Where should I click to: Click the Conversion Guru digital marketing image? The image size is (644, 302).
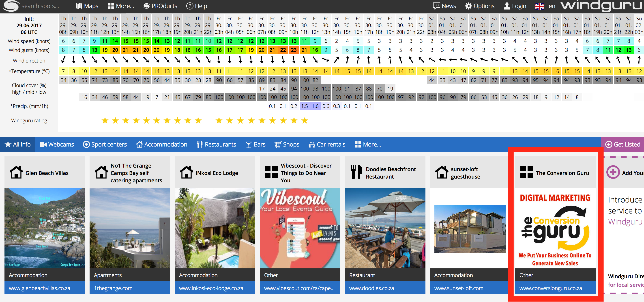[x=555, y=228]
